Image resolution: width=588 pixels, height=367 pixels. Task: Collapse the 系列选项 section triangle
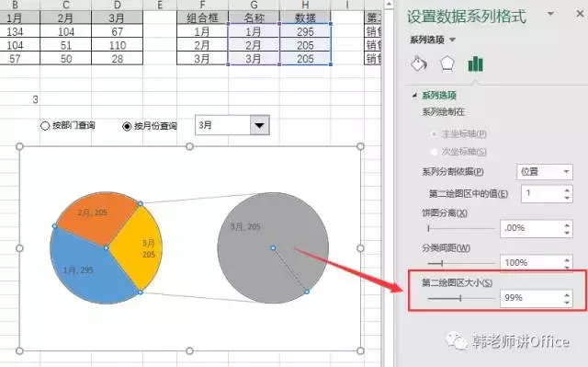414,96
